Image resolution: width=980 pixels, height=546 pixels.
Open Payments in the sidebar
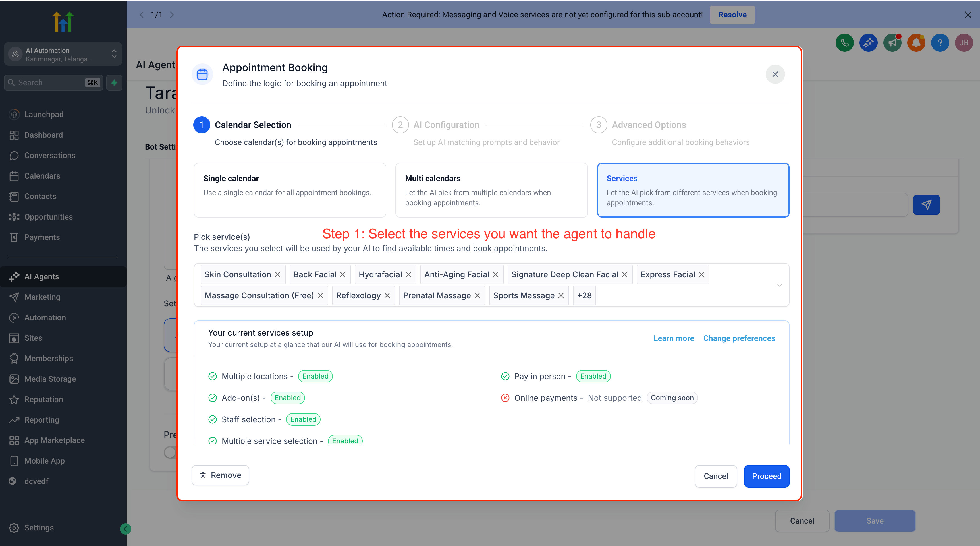pos(63,237)
